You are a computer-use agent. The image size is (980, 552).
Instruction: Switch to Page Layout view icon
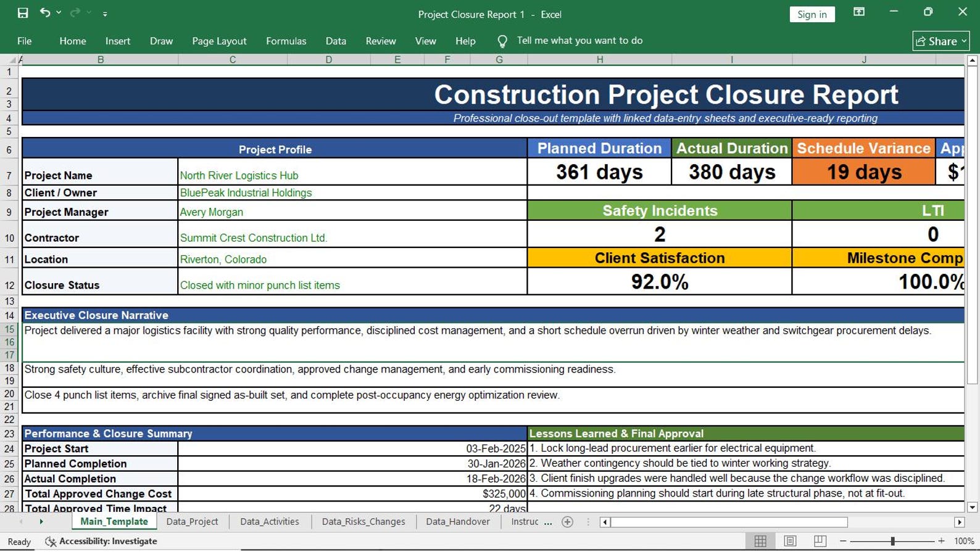(790, 541)
